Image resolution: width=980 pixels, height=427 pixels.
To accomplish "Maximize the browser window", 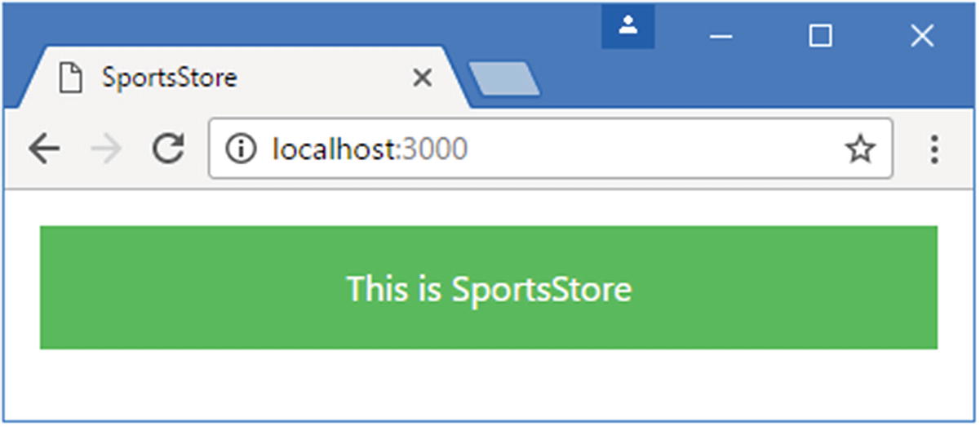I will (820, 36).
